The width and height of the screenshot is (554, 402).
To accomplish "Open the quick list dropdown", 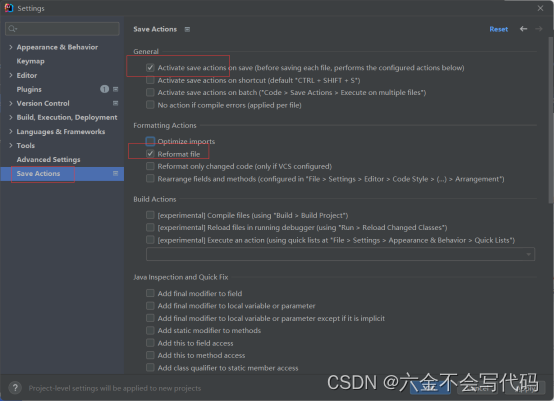I will 340,254.
